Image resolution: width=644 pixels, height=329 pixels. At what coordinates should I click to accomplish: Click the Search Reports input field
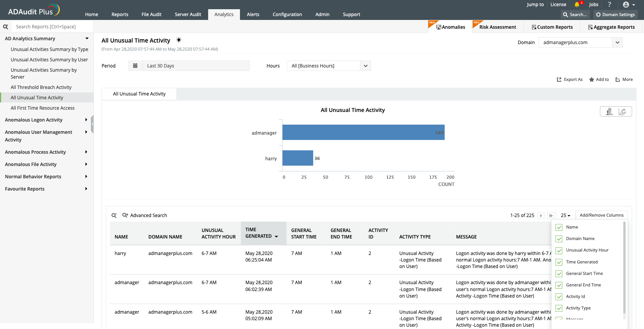pos(52,27)
